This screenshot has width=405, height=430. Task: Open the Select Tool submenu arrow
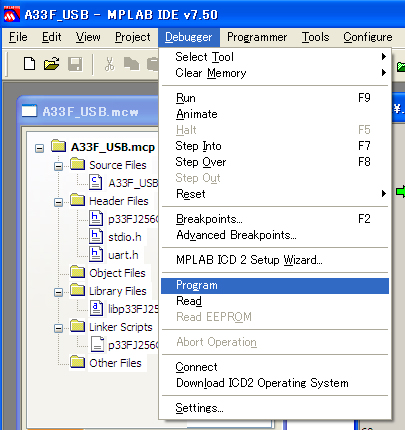coord(384,57)
